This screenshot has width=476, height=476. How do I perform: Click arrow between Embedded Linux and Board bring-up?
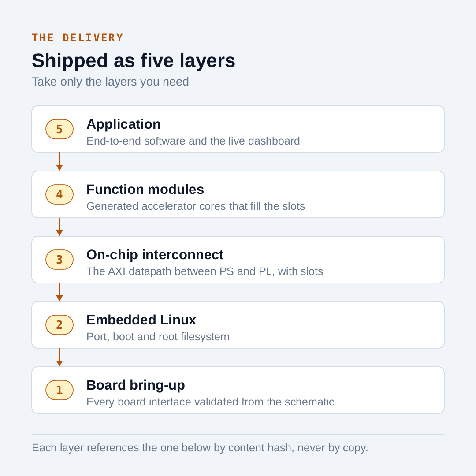pyautogui.click(x=59, y=357)
